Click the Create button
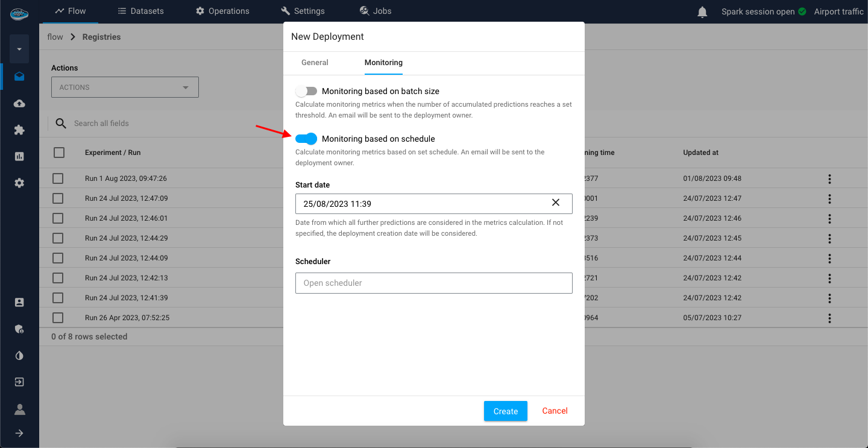868x448 pixels. click(505, 411)
